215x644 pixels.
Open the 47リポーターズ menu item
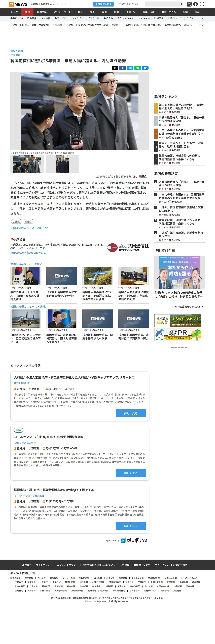62,12
